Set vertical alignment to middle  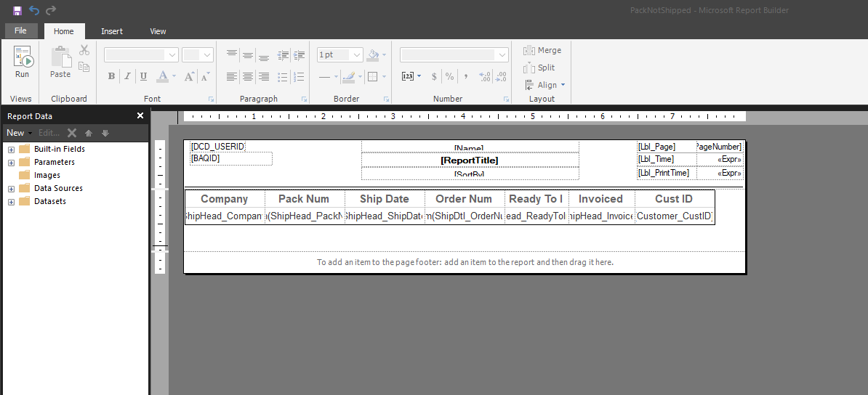point(248,54)
